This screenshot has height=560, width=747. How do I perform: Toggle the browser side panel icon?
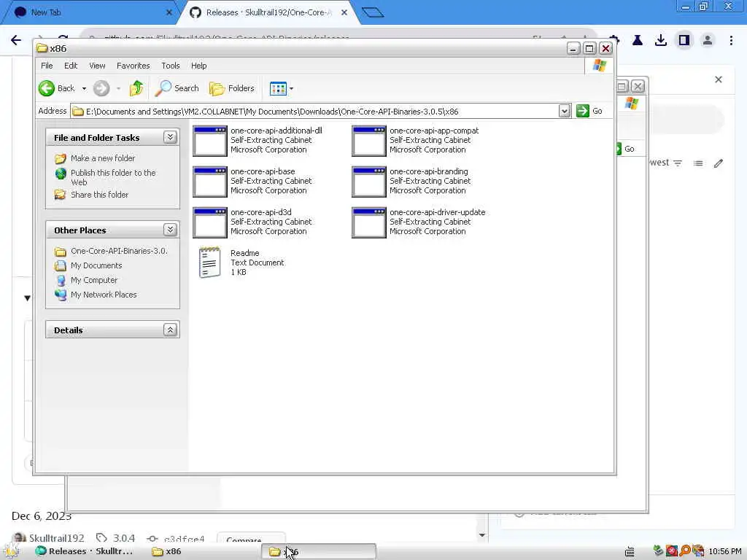pos(684,41)
